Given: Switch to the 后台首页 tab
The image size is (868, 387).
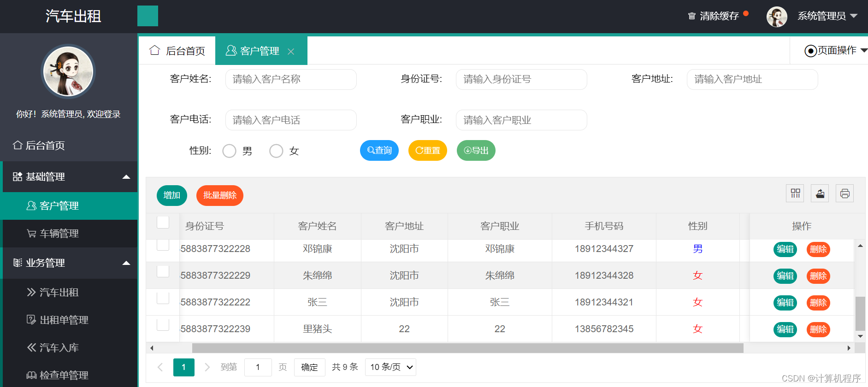Looking at the screenshot, I should click(177, 51).
